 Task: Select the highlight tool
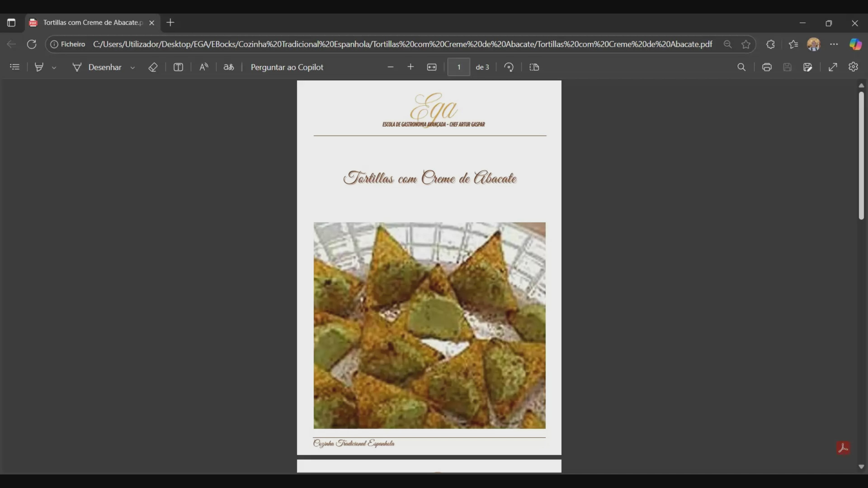pos(39,67)
